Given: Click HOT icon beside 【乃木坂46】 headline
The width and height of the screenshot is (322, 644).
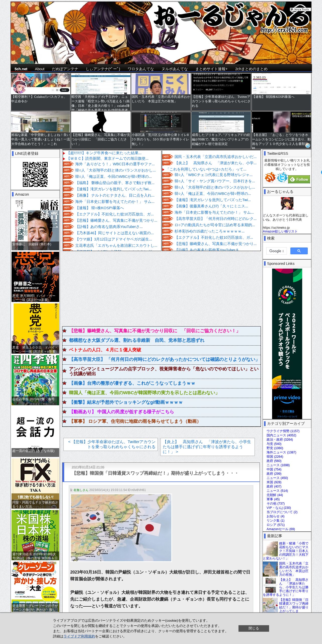Looking at the screenshot, I should point(68,233).
